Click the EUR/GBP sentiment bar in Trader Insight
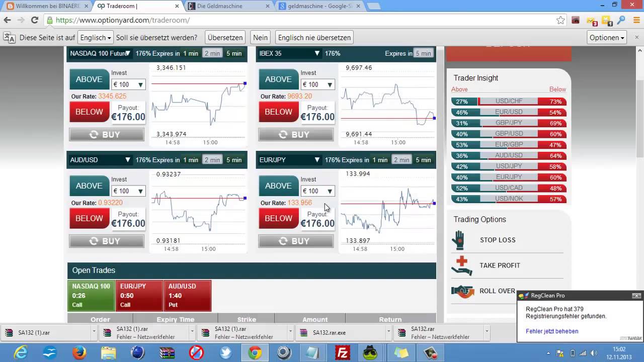This screenshot has width=644, height=362. click(509, 145)
